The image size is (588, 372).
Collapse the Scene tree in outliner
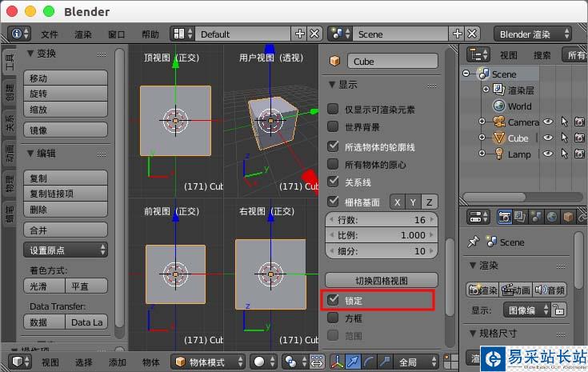click(466, 74)
